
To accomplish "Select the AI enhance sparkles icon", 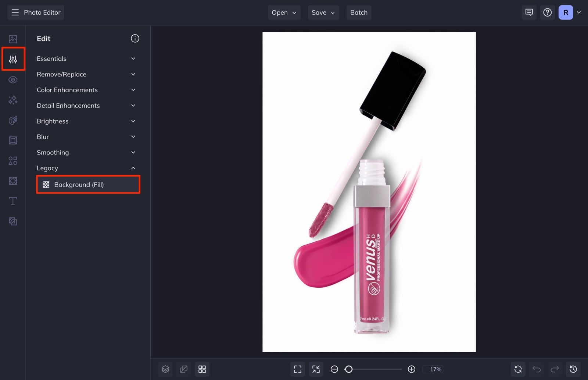I will tap(13, 100).
